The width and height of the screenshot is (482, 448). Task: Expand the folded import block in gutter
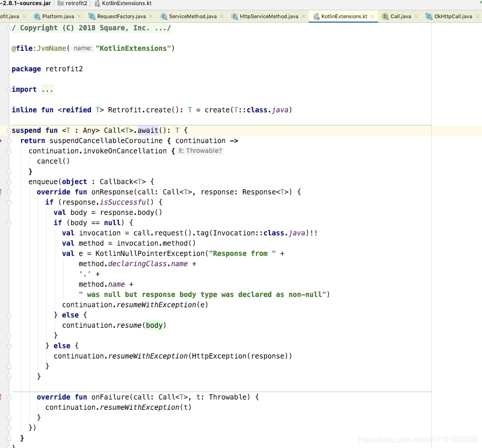coord(9,90)
